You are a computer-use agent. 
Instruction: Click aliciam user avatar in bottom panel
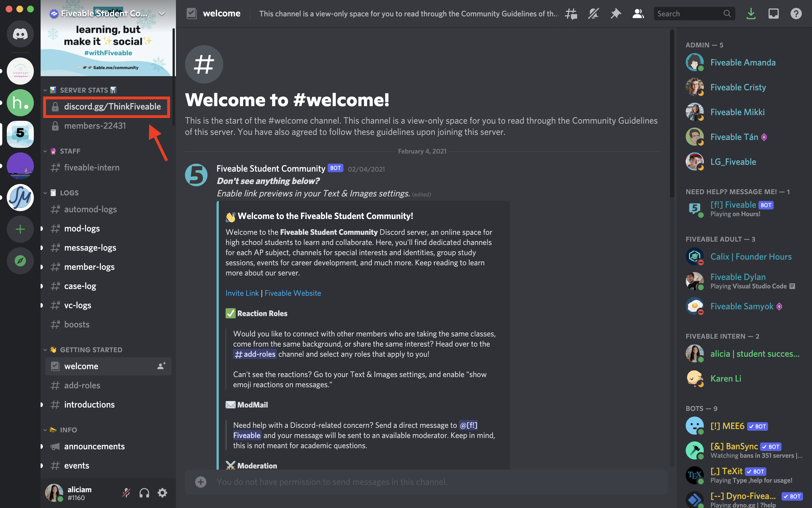54,493
